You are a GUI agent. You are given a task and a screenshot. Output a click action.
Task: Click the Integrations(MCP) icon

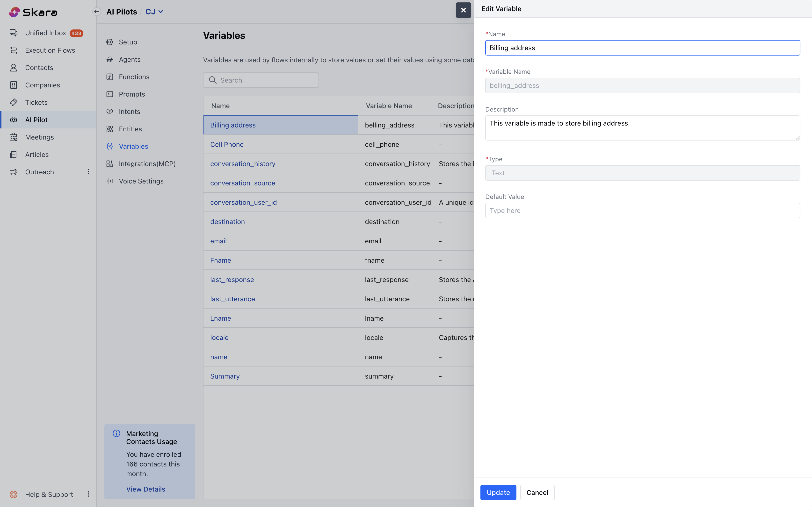(x=110, y=164)
